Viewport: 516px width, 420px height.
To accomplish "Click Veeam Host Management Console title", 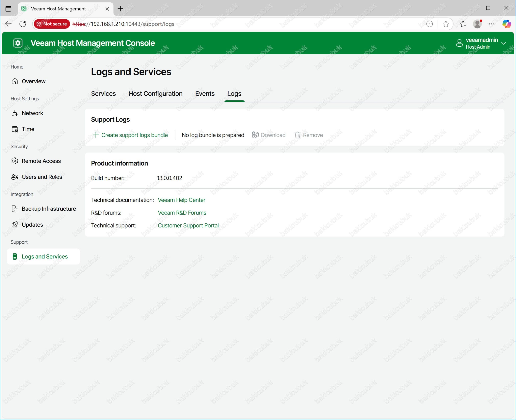I will pyautogui.click(x=93, y=43).
